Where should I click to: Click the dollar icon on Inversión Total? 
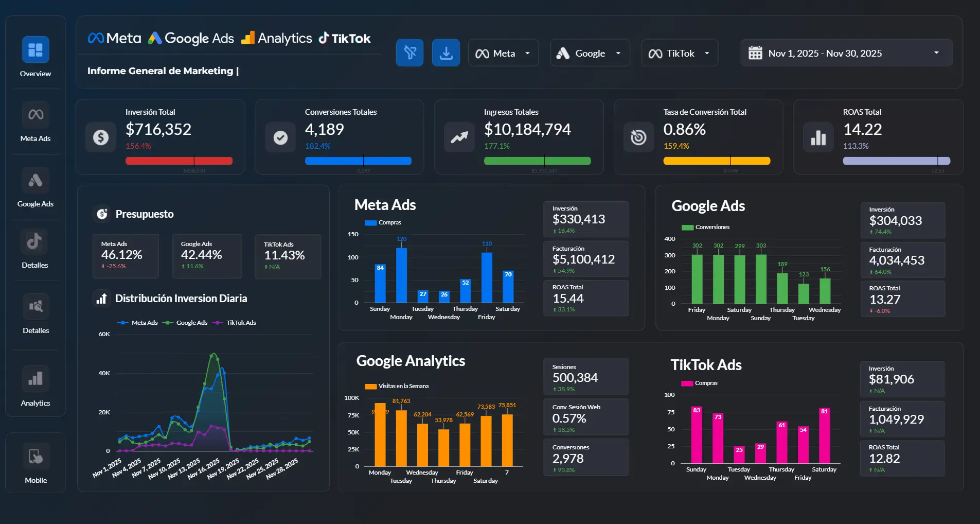point(101,137)
